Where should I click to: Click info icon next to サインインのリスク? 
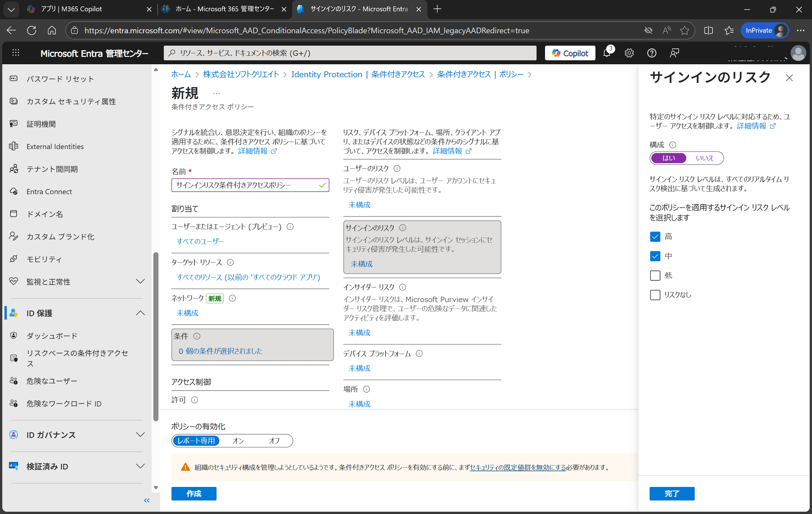click(403, 228)
